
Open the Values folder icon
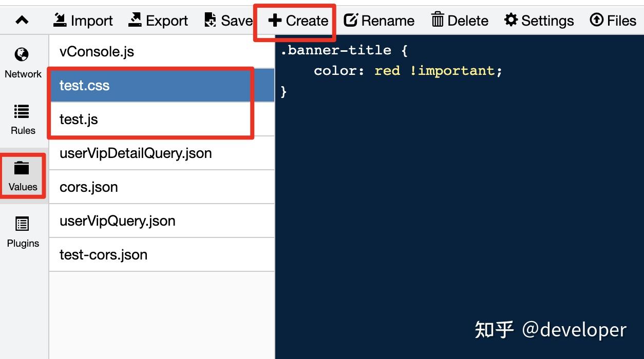[22, 168]
